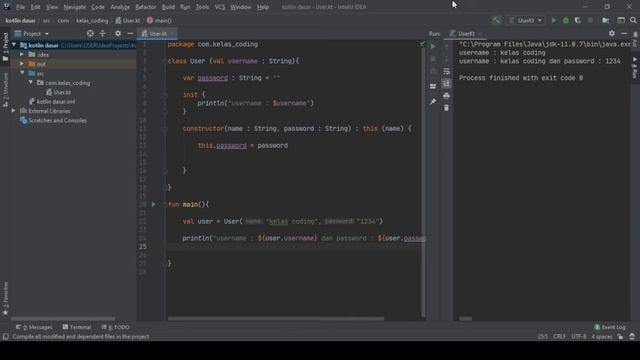Viewport: 640px width, 360px height.
Task: Click the CRLF line separator in the status bar
Action: (559, 337)
